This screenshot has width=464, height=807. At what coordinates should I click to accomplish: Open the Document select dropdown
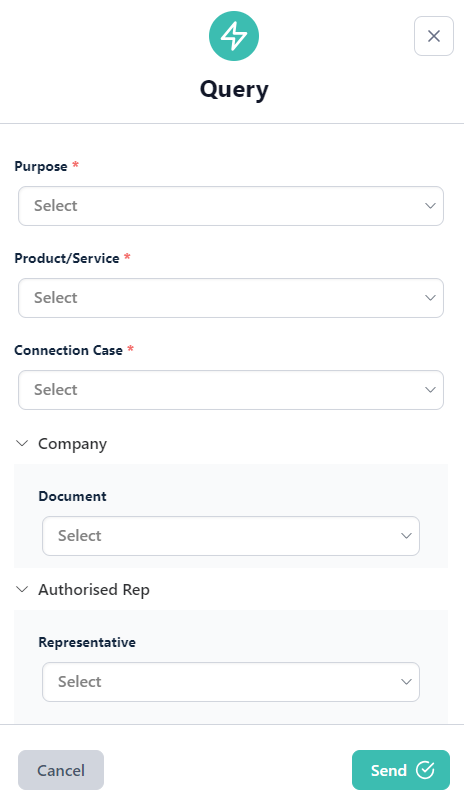(x=231, y=536)
